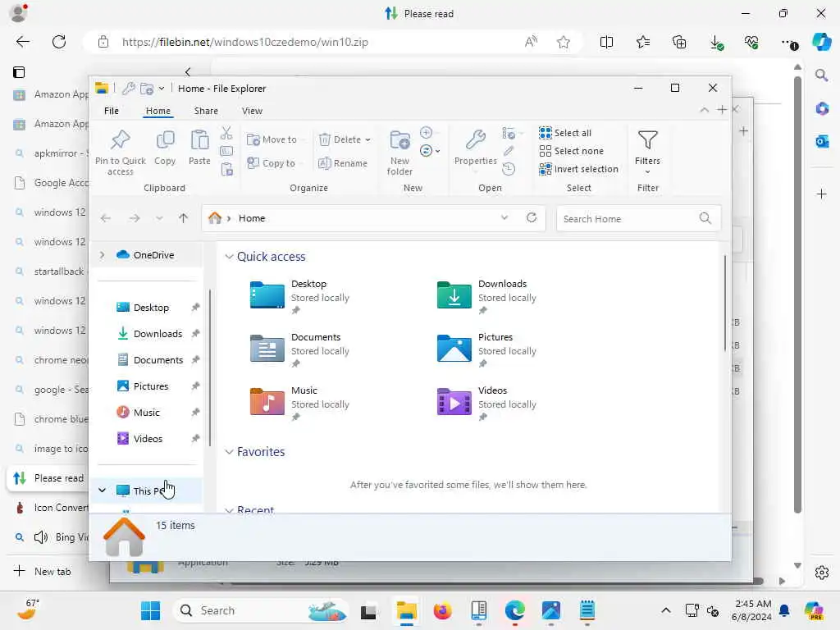Image resolution: width=840 pixels, height=630 pixels.
Task: Refresh the Home address bar
Action: pyautogui.click(x=532, y=217)
